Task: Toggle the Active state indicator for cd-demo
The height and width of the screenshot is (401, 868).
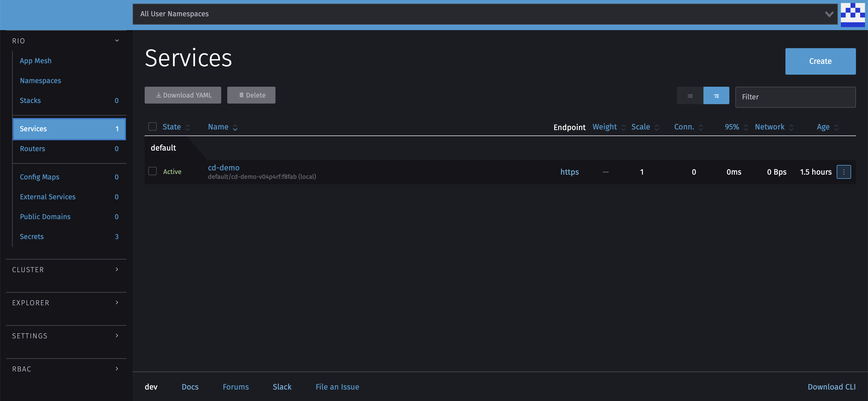Action: (x=172, y=172)
